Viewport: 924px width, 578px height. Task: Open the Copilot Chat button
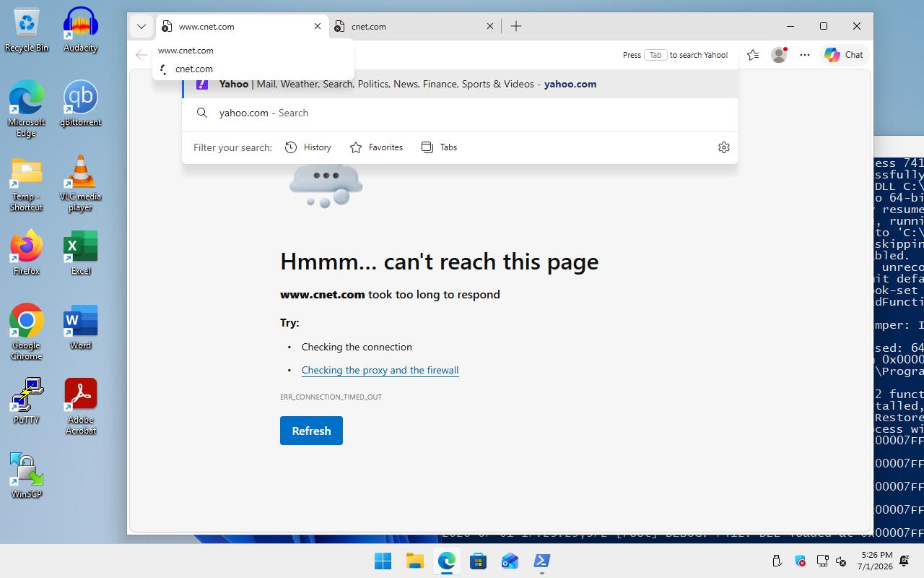[x=844, y=55]
